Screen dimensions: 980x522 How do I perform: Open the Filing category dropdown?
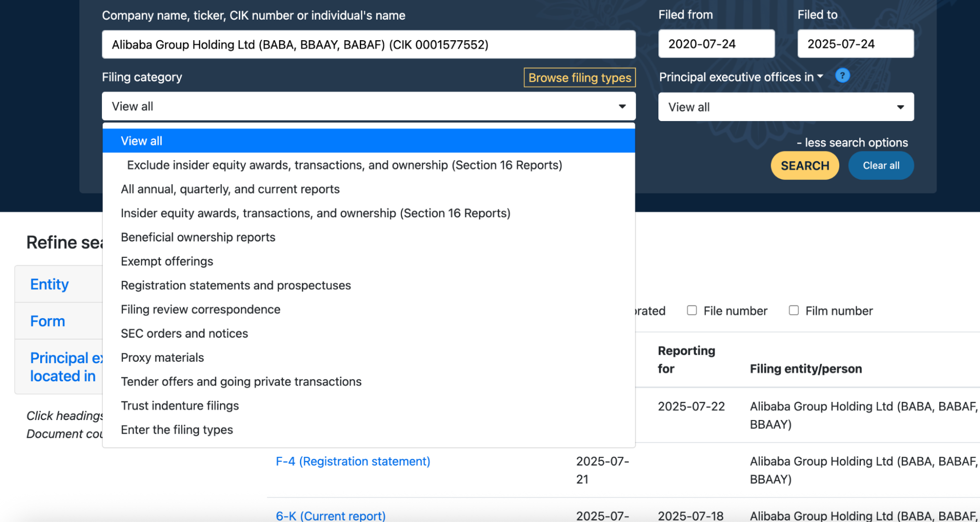[368, 106]
